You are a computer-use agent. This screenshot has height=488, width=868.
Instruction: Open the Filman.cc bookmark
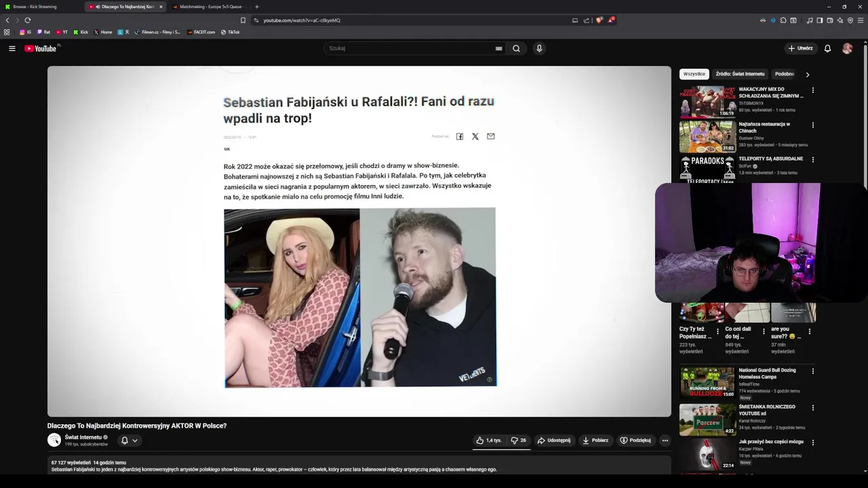pos(157,32)
